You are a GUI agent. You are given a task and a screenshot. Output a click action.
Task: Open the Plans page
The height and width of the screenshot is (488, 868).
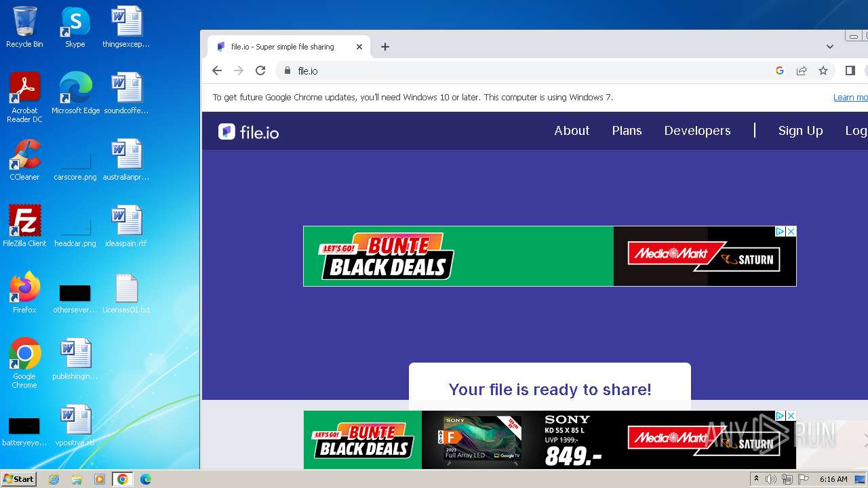coord(627,131)
